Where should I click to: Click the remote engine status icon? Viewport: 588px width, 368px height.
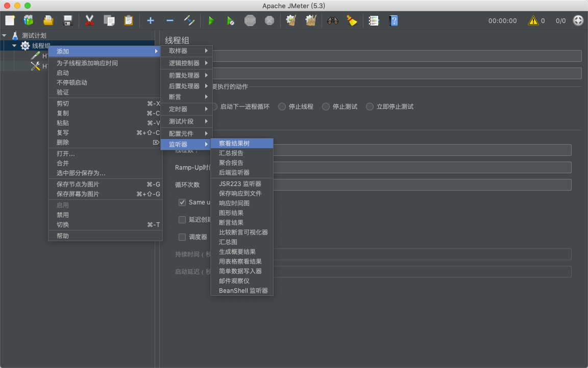coord(578,20)
